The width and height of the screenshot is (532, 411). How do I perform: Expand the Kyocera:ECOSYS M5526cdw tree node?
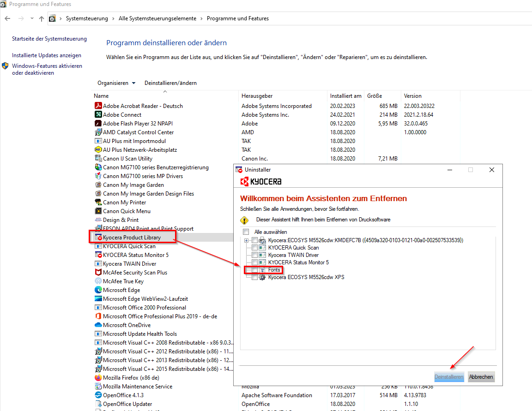[x=246, y=241]
